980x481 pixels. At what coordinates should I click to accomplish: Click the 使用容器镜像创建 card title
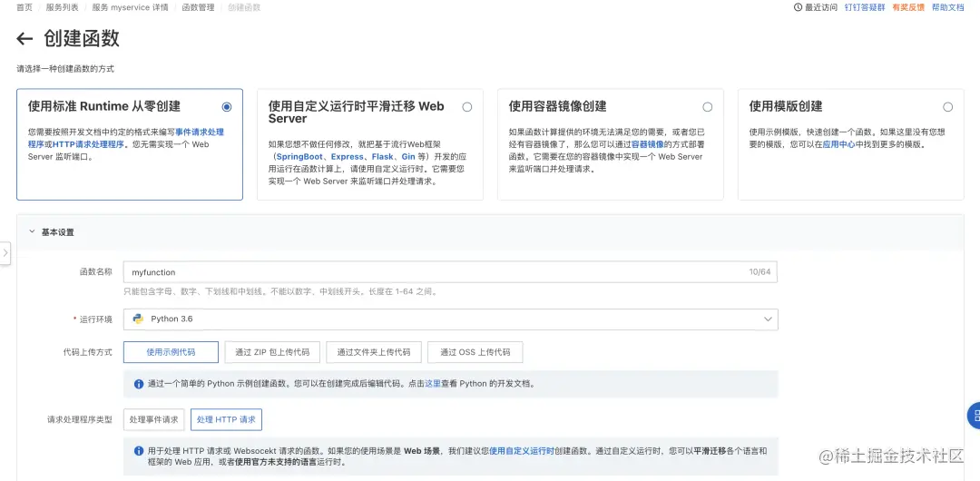click(557, 106)
